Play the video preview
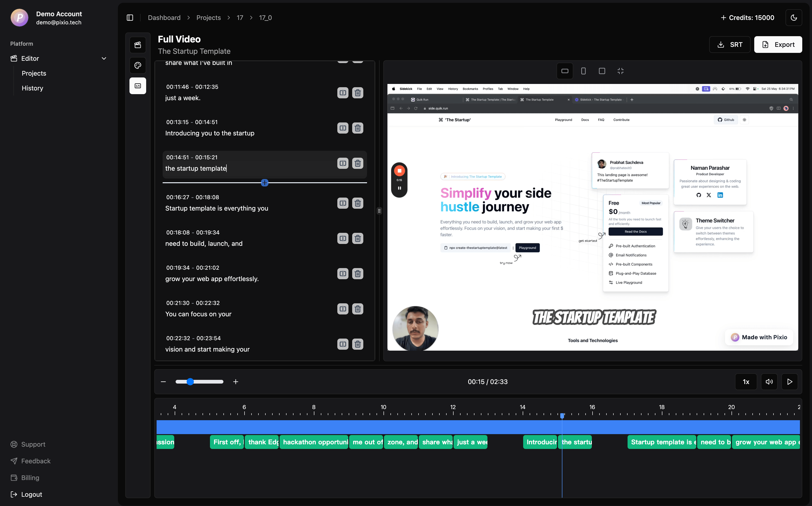 pyautogui.click(x=789, y=382)
